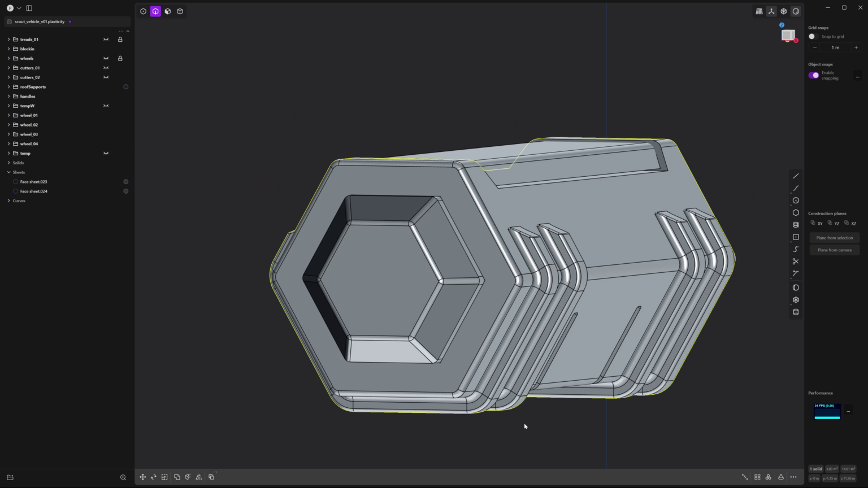This screenshot has width=868, height=488.
Task: Open the Plasticity logo dropdown menu
Action: coord(14,8)
